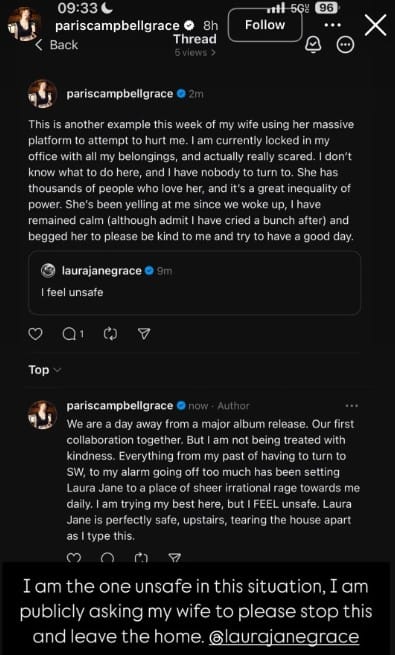
Task: Open more options on the author reply
Action: click(x=352, y=406)
